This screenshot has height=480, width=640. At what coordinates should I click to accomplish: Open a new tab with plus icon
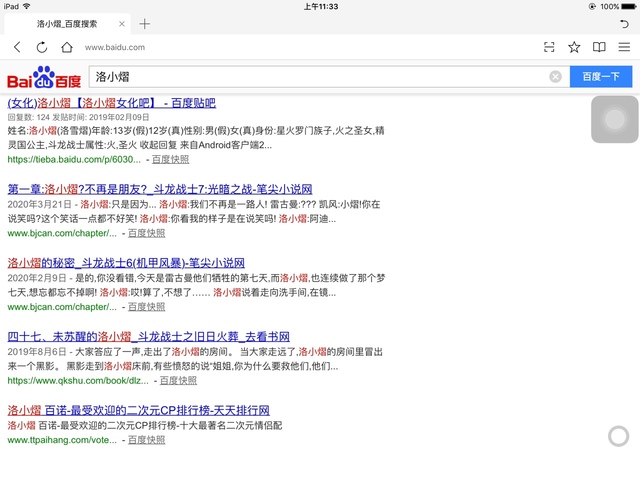144,23
